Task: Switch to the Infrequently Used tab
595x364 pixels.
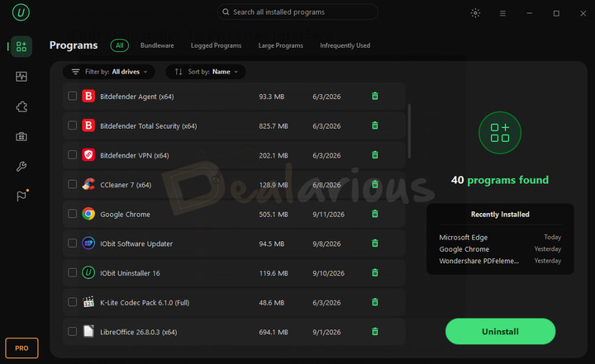Action: pos(345,45)
